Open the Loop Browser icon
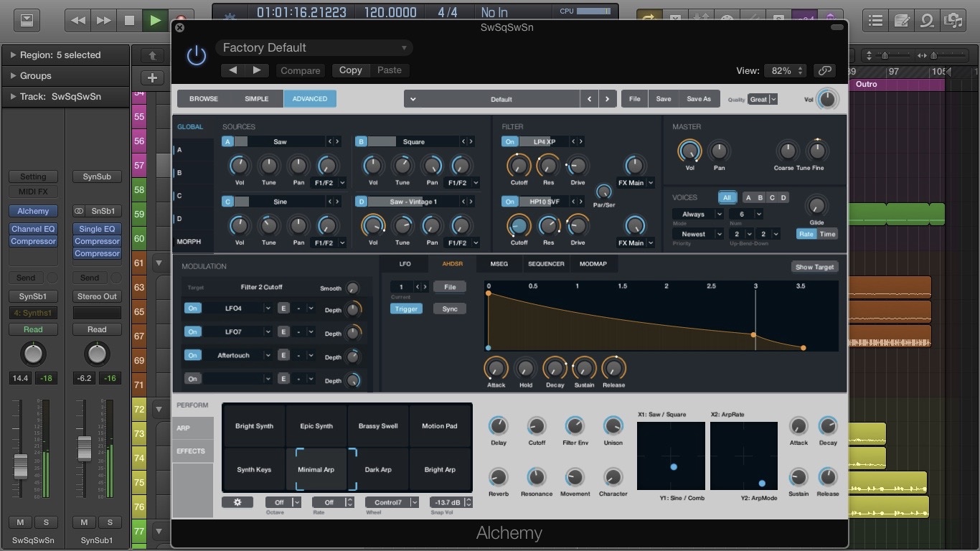Image resolution: width=980 pixels, height=551 pixels. pyautogui.click(x=927, y=21)
